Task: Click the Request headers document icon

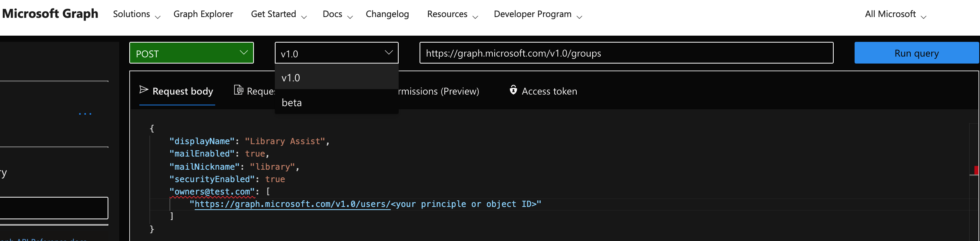Action: coord(238,90)
